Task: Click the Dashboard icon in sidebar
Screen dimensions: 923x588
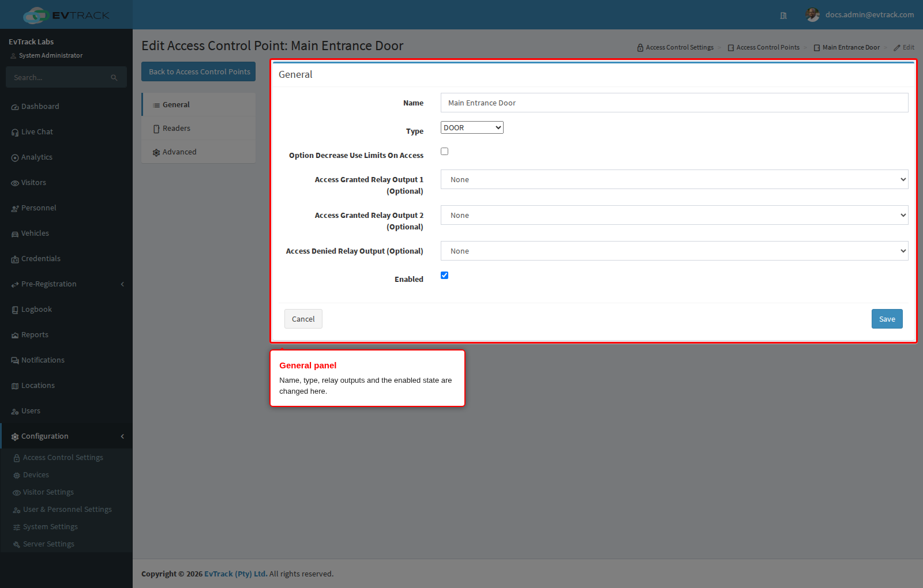Action: tap(15, 107)
